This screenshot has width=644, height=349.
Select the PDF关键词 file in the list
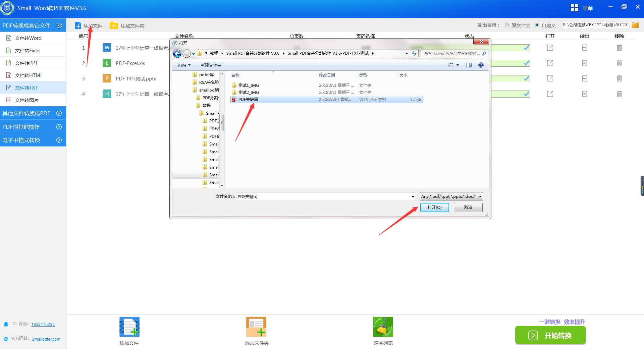click(x=326, y=100)
